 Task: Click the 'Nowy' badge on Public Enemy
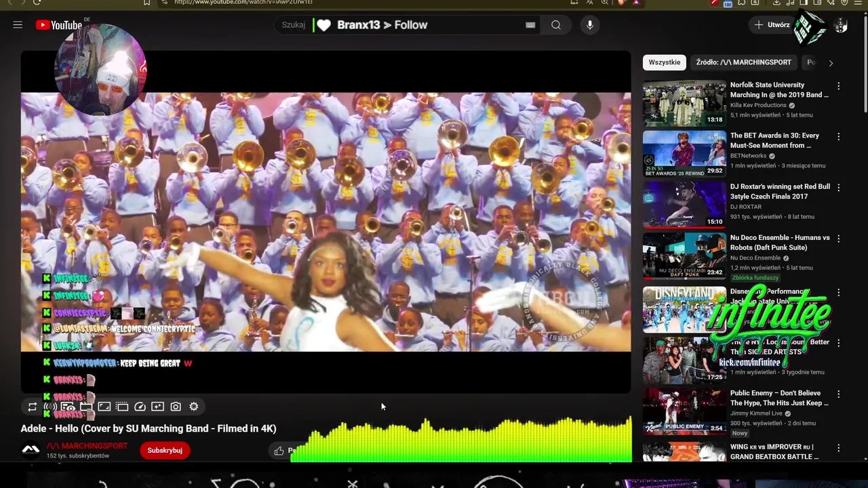tap(740, 433)
